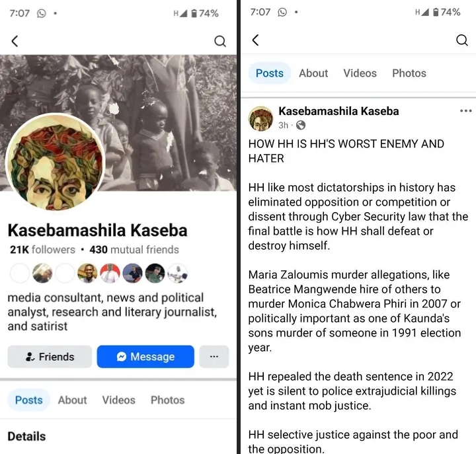Tap the post author's small avatar
The height and width of the screenshot is (454, 476).
(260, 118)
